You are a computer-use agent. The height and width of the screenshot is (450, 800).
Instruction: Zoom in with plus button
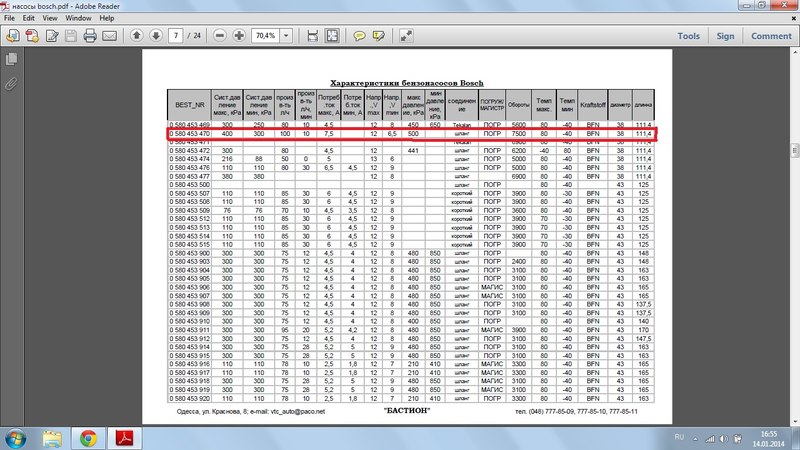coord(239,36)
